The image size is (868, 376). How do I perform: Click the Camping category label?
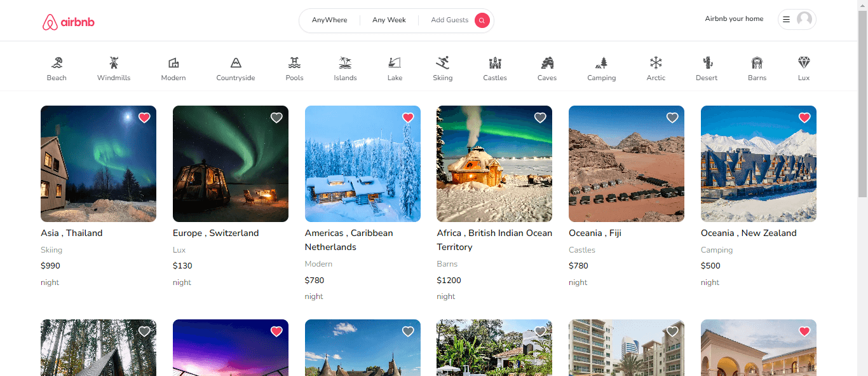coord(602,78)
